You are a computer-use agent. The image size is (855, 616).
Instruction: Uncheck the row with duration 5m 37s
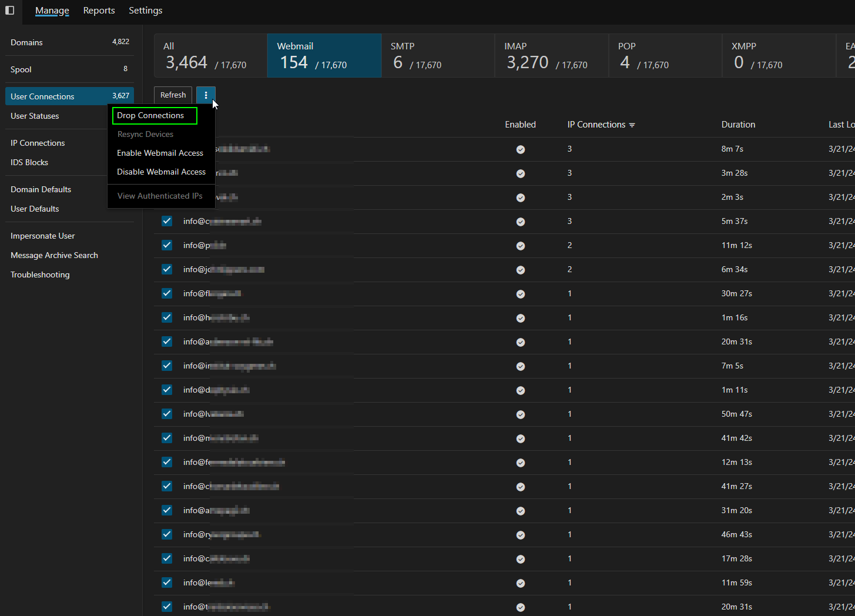(x=167, y=221)
